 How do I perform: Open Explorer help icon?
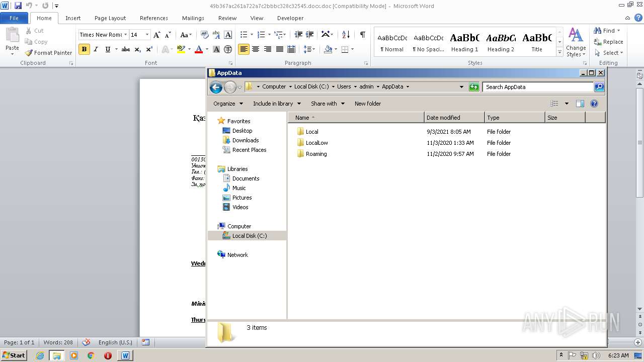tap(594, 104)
